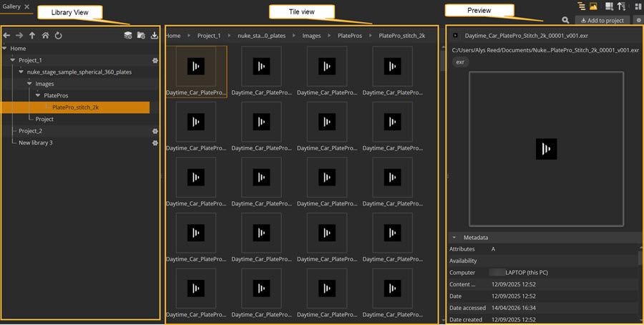Collapse the Project_1 tree node

(13, 60)
